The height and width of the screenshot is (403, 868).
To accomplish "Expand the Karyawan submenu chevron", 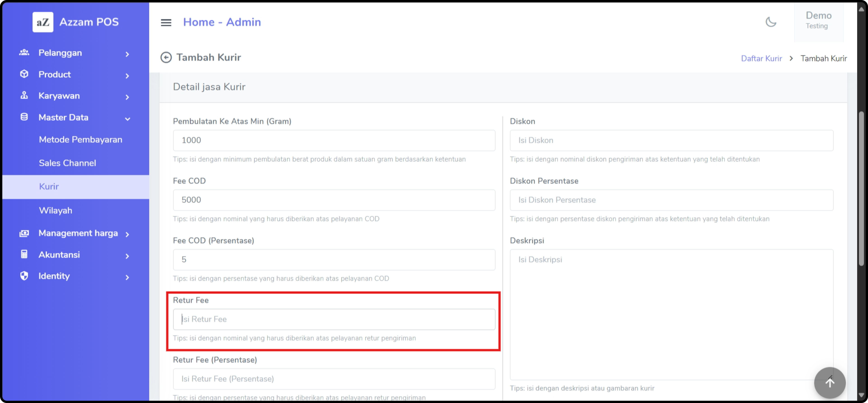I will [127, 97].
